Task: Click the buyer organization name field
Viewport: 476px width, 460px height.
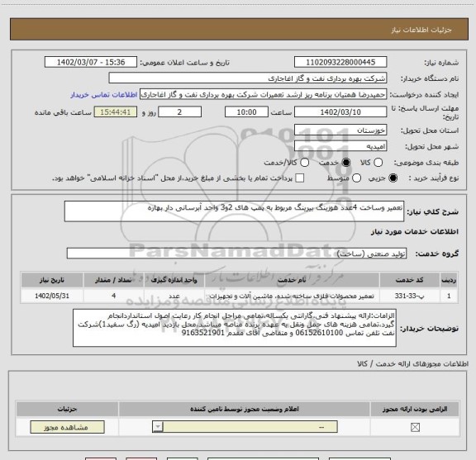Action: (248, 78)
